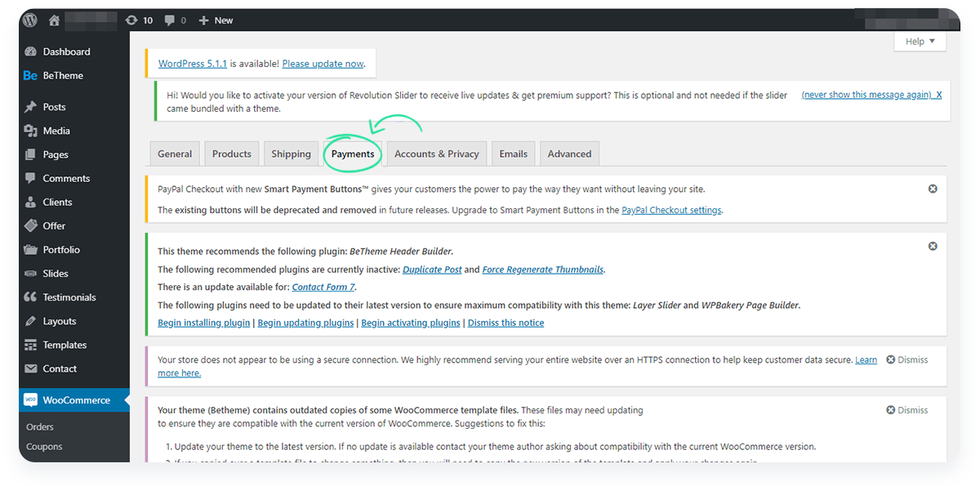Click the Media icon in sidebar
Screen dimensions: 980x486
30,131
